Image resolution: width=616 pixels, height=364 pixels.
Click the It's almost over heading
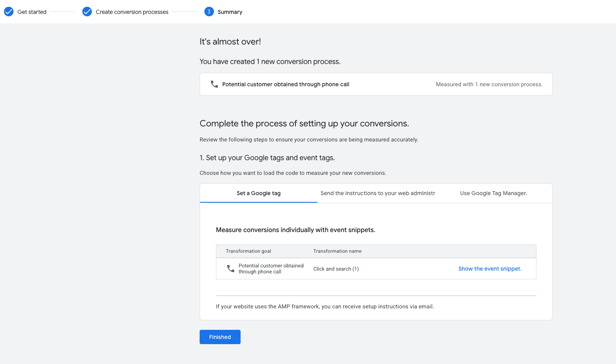click(230, 42)
